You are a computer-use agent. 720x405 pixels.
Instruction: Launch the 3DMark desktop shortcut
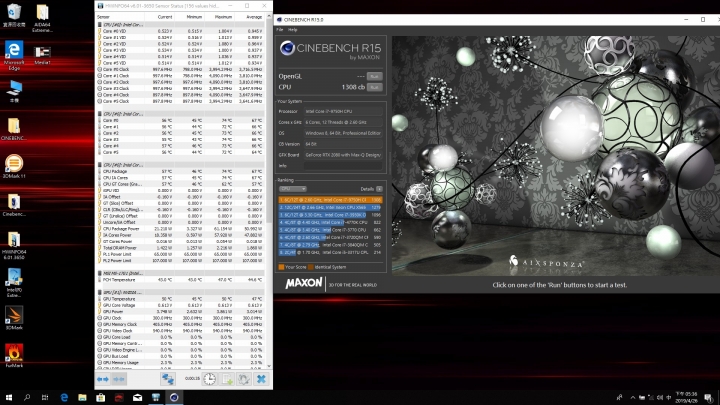[14, 318]
